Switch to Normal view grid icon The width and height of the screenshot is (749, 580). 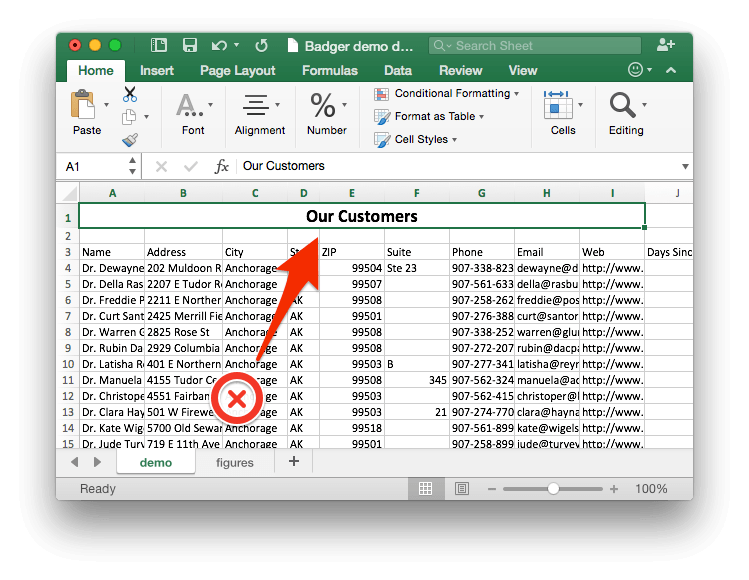tap(425, 489)
